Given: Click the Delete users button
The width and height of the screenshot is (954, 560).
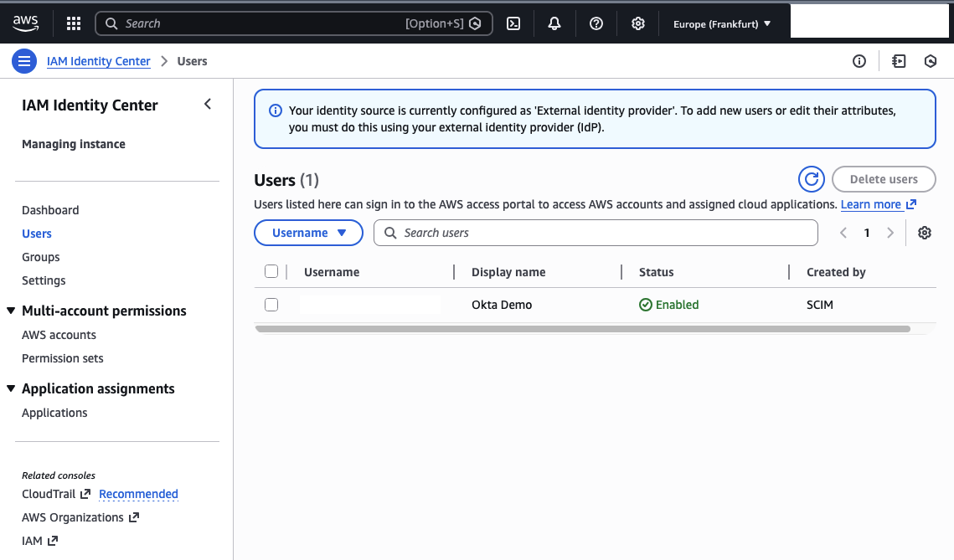Looking at the screenshot, I should click(x=884, y=178).
